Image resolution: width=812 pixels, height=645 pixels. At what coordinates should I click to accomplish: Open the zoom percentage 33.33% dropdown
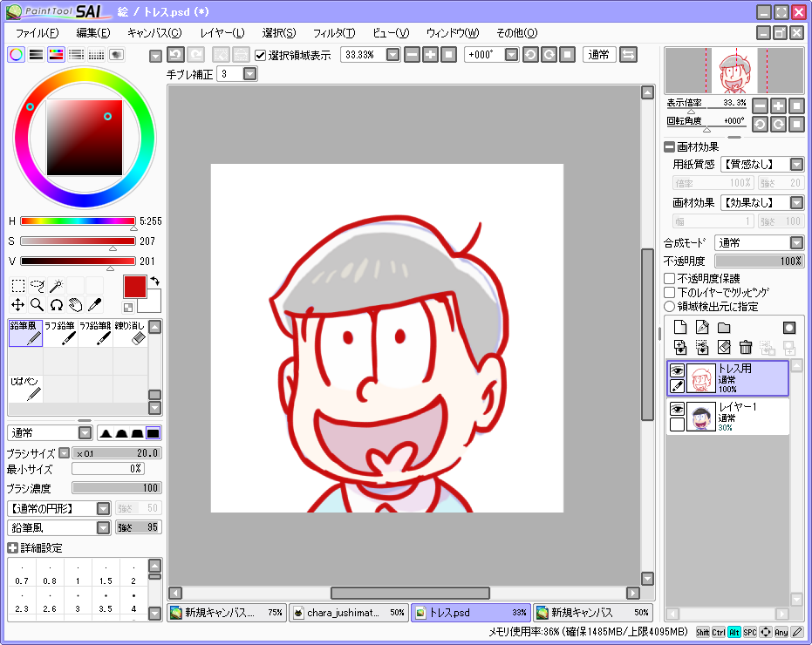tap(393, 54)
